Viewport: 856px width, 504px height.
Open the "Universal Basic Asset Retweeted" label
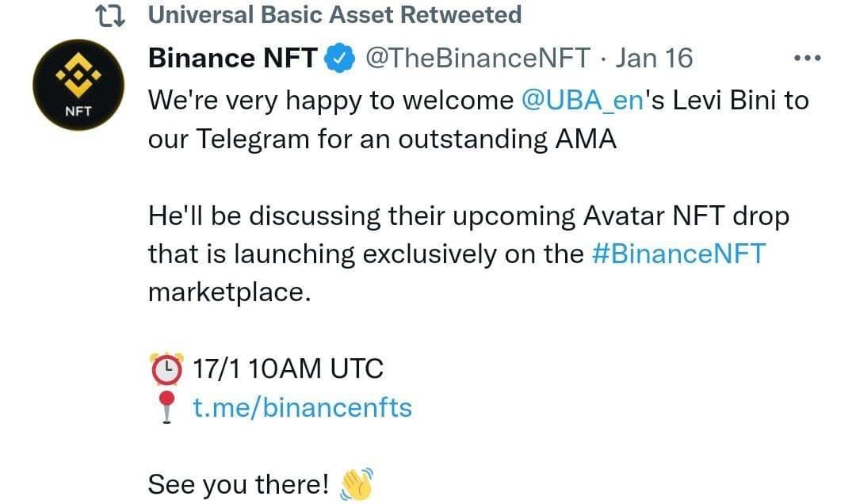click(x=334, y=15)
